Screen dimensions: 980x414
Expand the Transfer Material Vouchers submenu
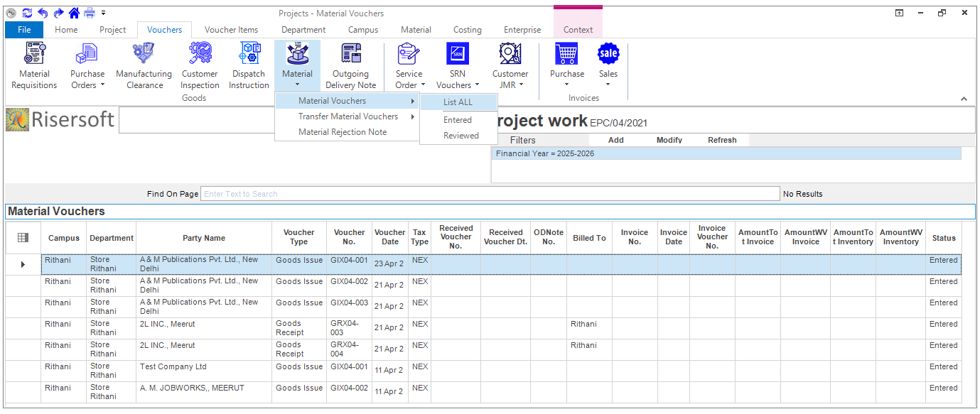[348, 116]
